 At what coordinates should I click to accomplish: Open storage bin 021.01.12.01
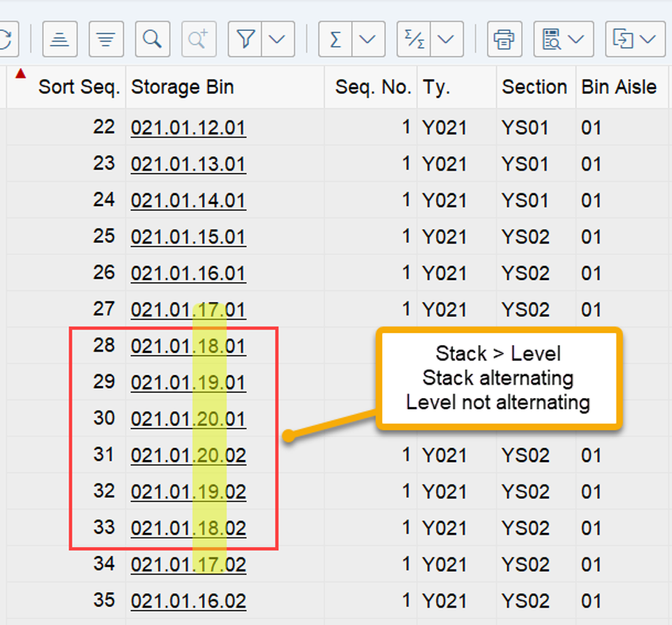(188, 128)
